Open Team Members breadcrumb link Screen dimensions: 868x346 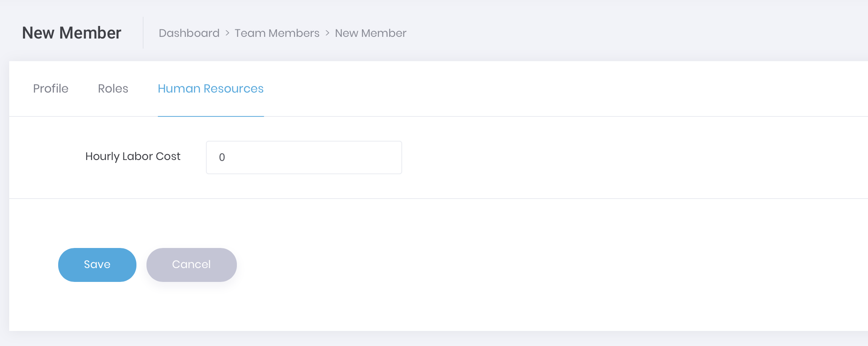coord(277,33)
